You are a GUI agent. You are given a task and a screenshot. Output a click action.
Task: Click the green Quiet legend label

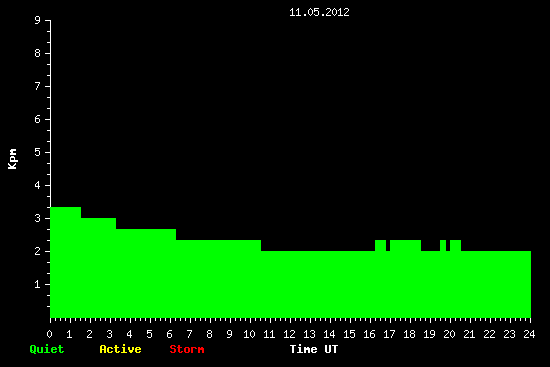coord(47,349)
